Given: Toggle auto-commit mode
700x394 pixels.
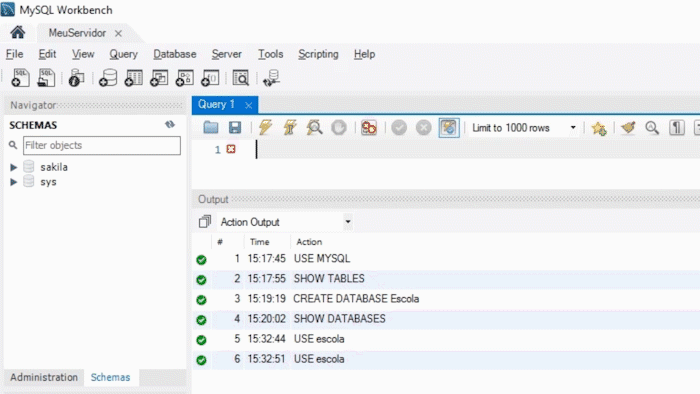Looking at the screenshot, I should 449,128.
